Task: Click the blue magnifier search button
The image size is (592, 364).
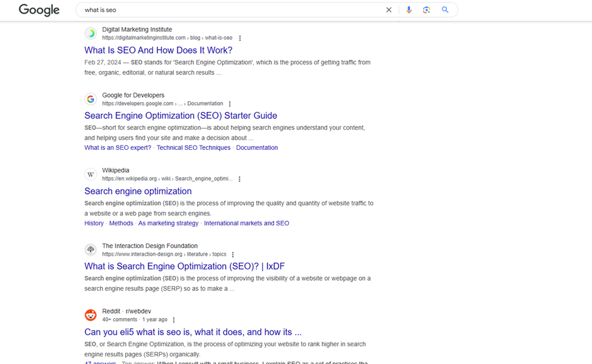Action: pyautogui.click(x=445, y=10)
